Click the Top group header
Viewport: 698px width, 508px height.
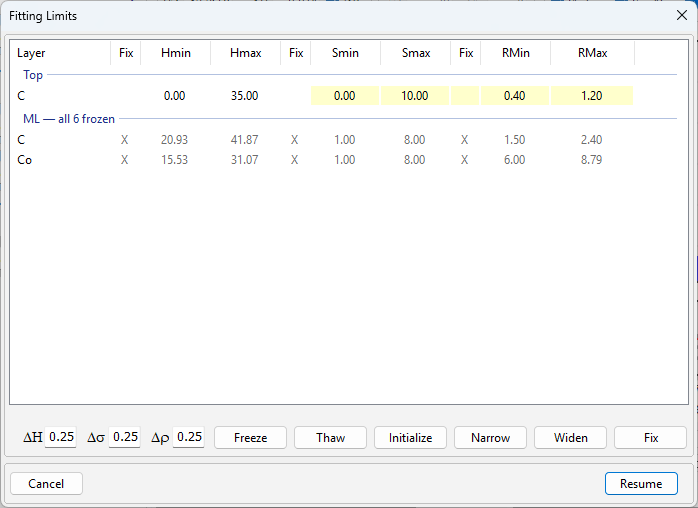tap(33, 75)
